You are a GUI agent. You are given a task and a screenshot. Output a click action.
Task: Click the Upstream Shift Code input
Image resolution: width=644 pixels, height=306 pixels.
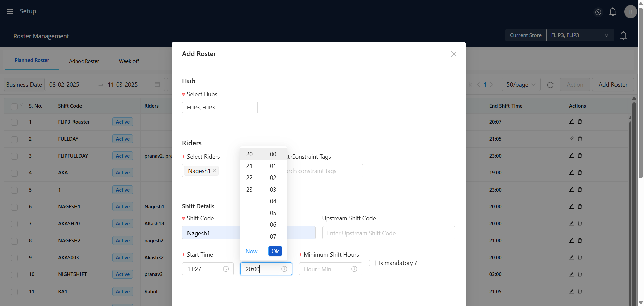tap(389, 233)
